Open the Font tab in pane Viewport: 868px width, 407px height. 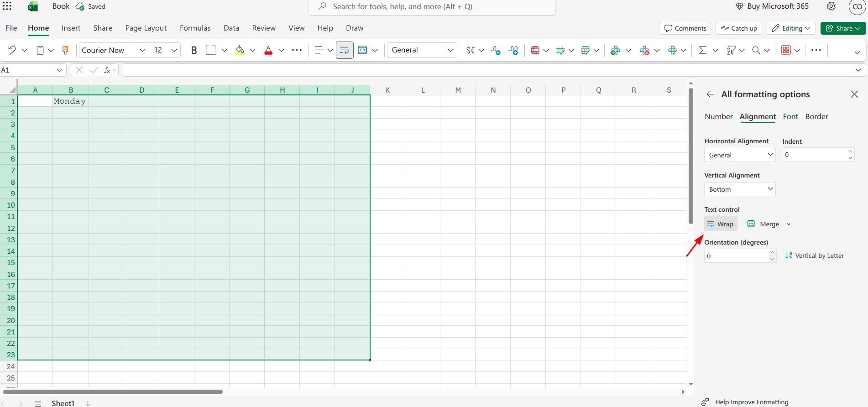click(x=790, y=116)
